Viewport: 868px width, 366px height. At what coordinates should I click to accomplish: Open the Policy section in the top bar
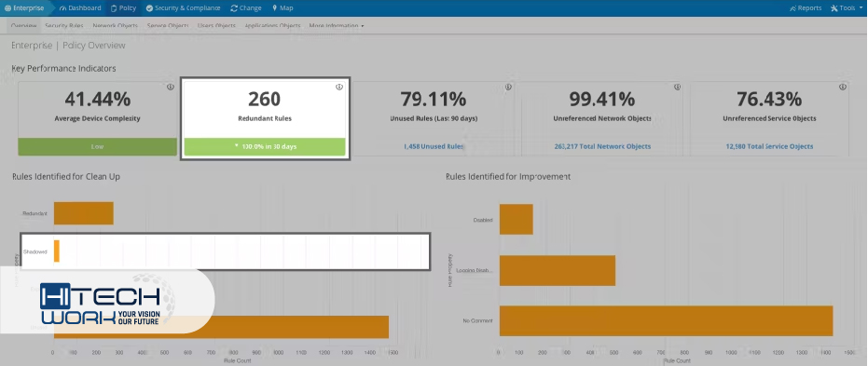coord(123,8)
